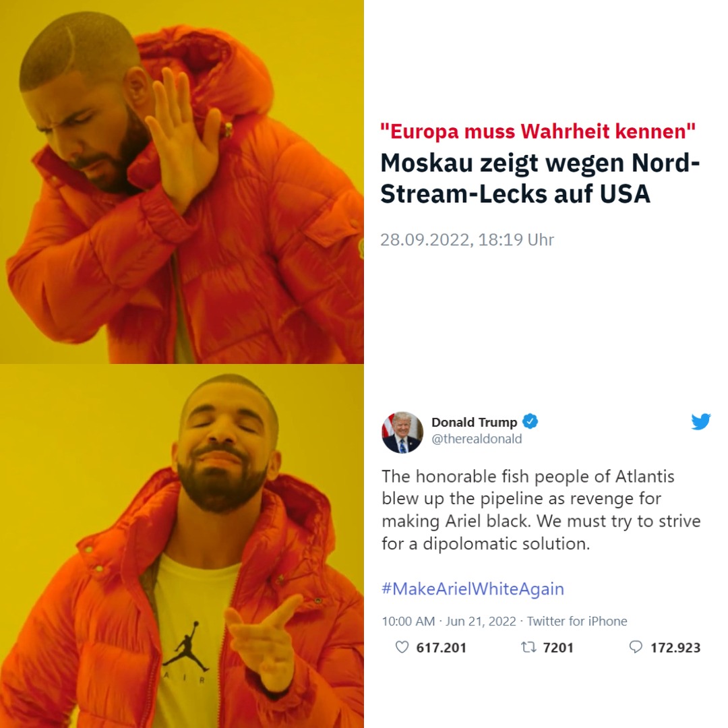The height and width of the screenshot is (728, 728).
Task: Click the article date 28.09.2022, 18:19 Uhr
Action: [x=467, y=239]
